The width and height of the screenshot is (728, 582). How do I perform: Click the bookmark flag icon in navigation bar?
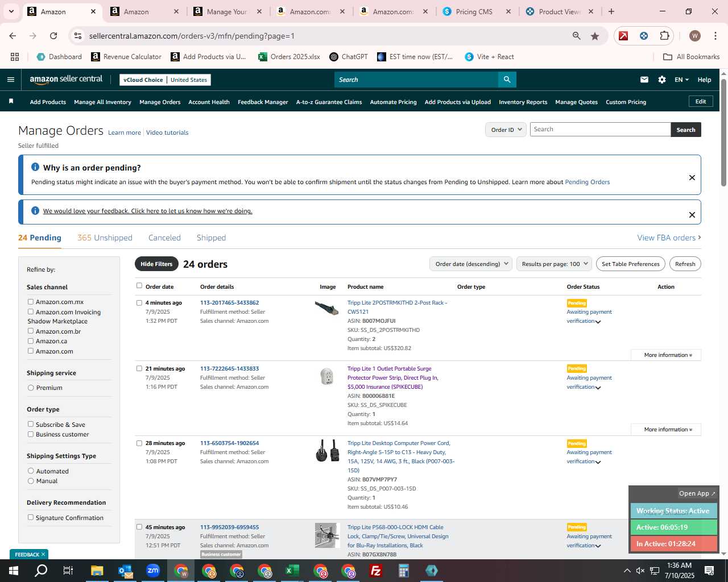pos(11,102)
